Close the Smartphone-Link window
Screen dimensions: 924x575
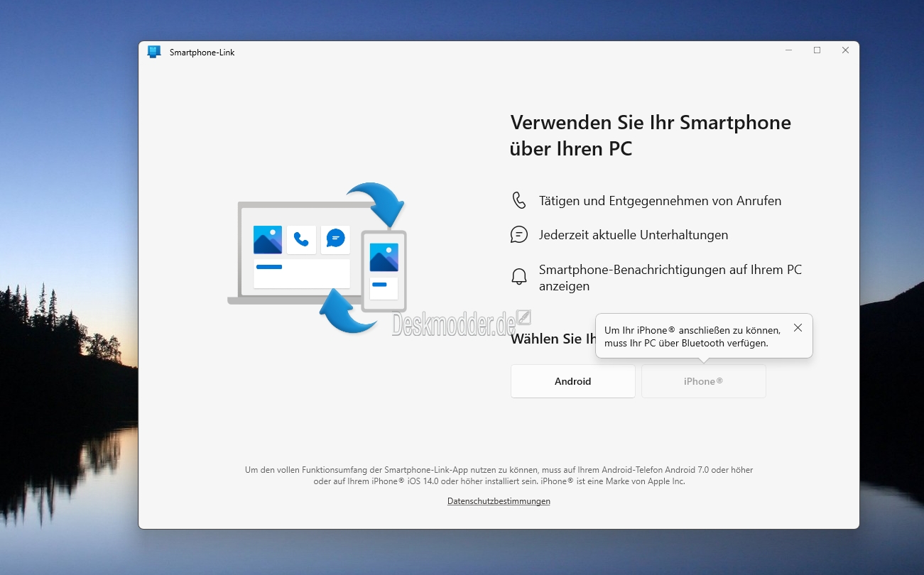click(x=845, y=50)
